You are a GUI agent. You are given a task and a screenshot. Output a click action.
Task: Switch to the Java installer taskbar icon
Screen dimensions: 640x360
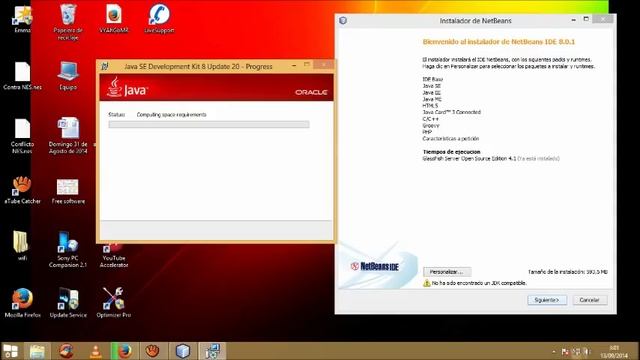click(212, 351)
